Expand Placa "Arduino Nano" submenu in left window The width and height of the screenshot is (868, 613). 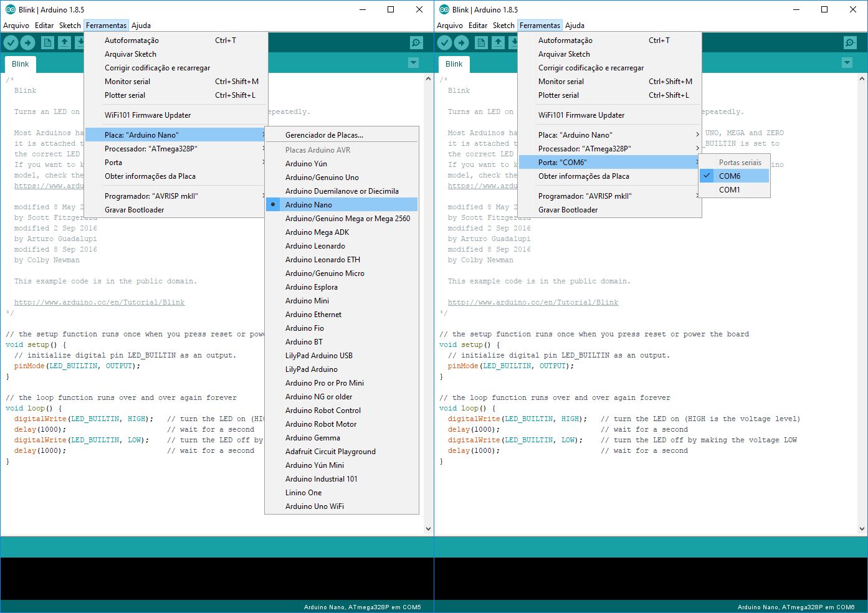click(x=176, y=135)
